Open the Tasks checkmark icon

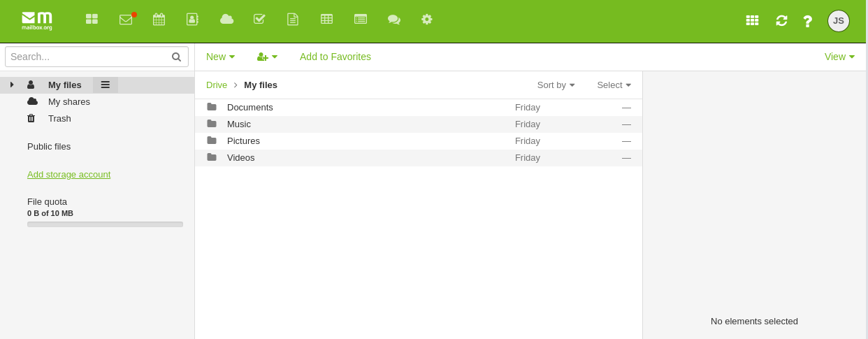tap(259, 19)
